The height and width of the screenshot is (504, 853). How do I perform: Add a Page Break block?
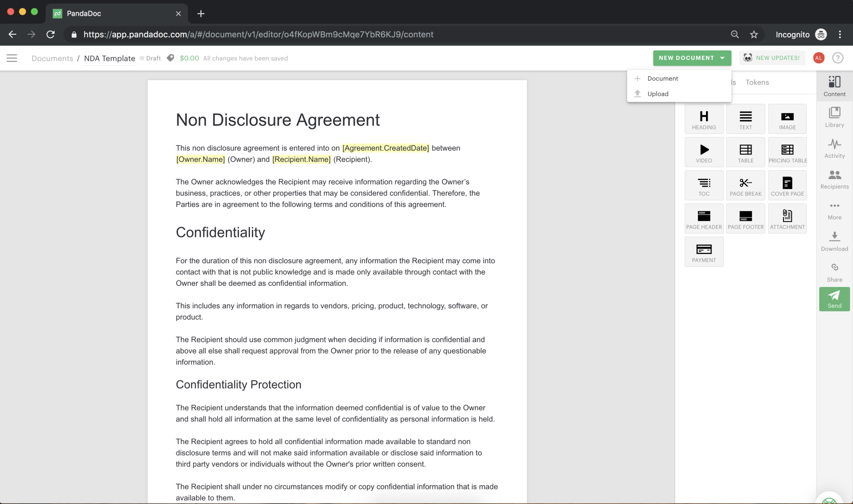(x=746, y=185)
